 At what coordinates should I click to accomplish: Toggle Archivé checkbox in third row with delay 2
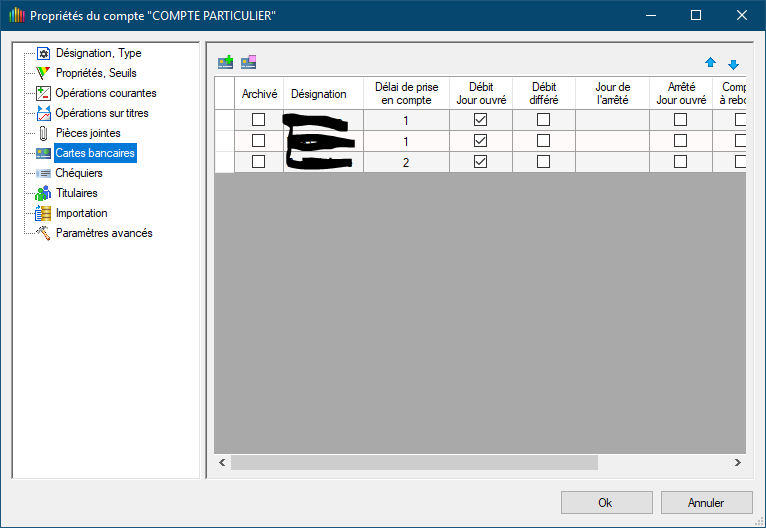point(258,162)
